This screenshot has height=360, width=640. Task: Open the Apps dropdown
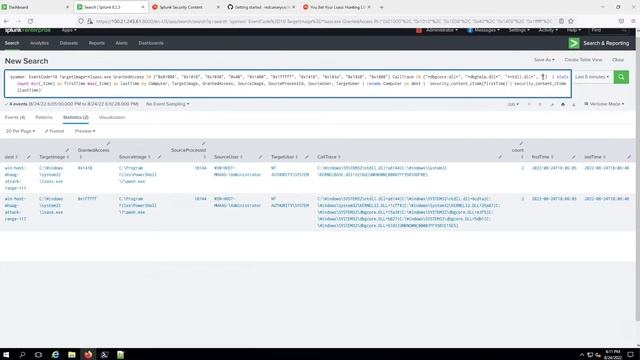(x=69, y=30)
